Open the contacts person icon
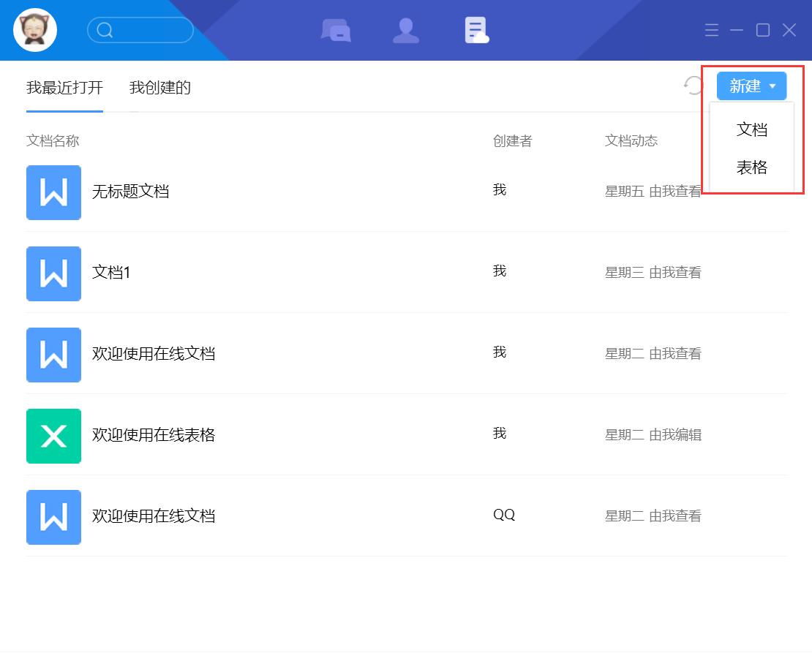Image resolution: width=812 pixels, height=653 pixels. pyautogui.click(x=406, y=31)
